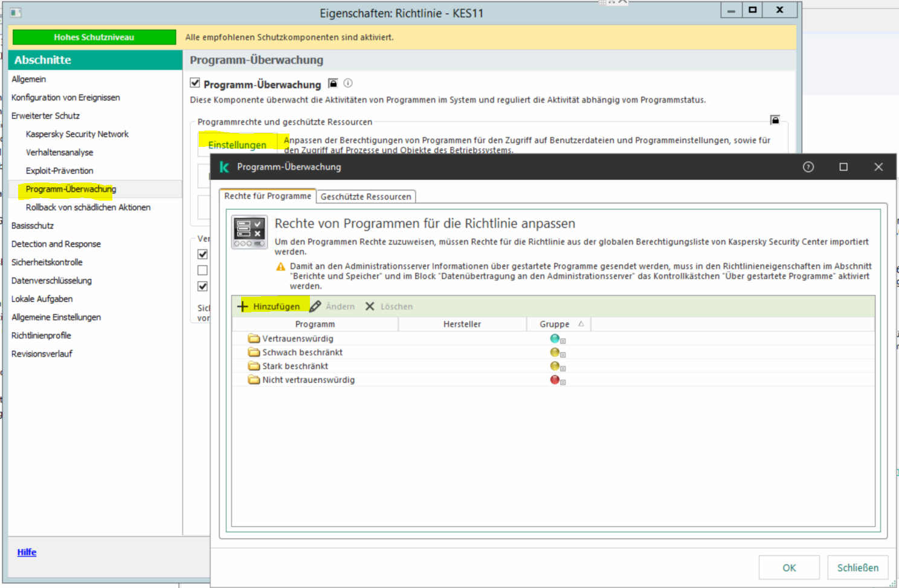Click Löschen in the dialog toolbar
The image size is (899, 588).
click(x=389, y=306)
